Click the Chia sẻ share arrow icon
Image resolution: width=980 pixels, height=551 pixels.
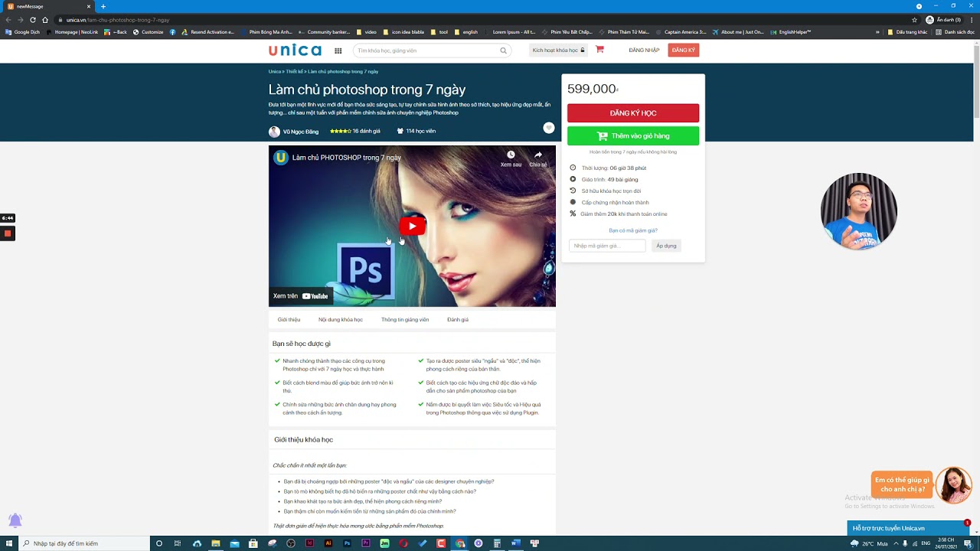538,155
